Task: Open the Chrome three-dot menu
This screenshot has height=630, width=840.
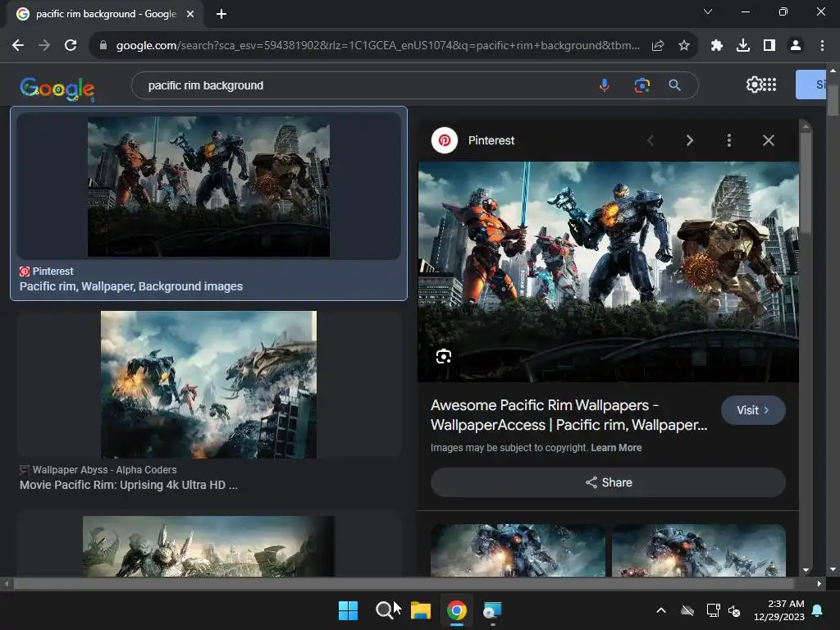Action: click(822, 46)
